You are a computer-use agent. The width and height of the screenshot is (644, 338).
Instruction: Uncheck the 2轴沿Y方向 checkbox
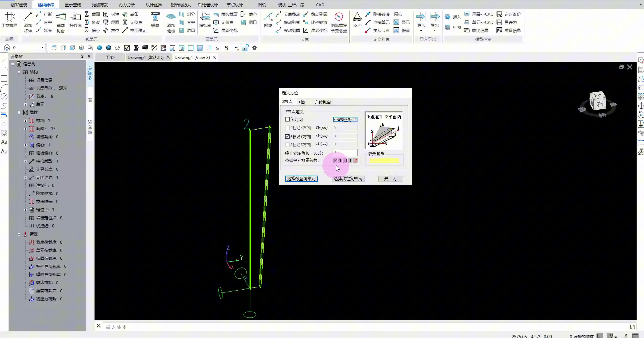point(287,137)
